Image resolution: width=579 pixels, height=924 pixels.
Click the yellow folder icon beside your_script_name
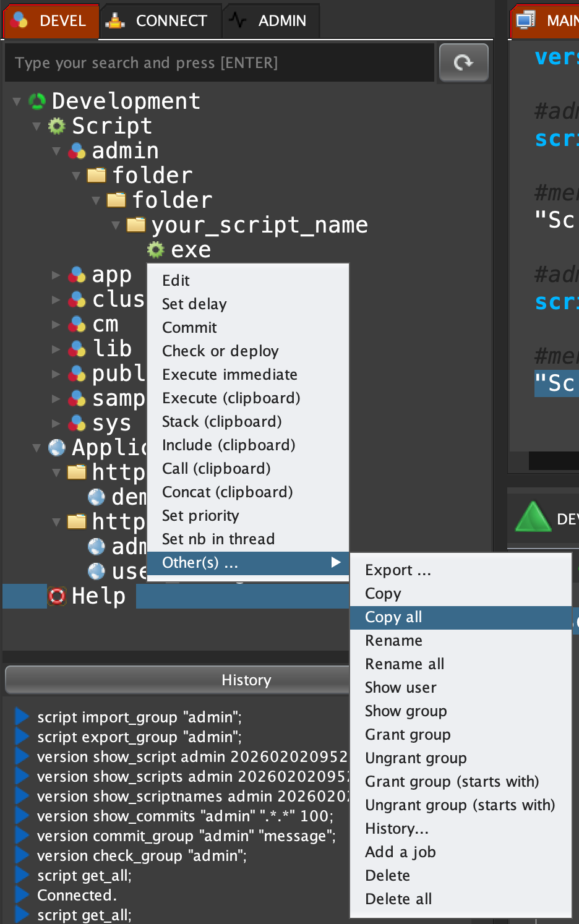pos(136,225)
